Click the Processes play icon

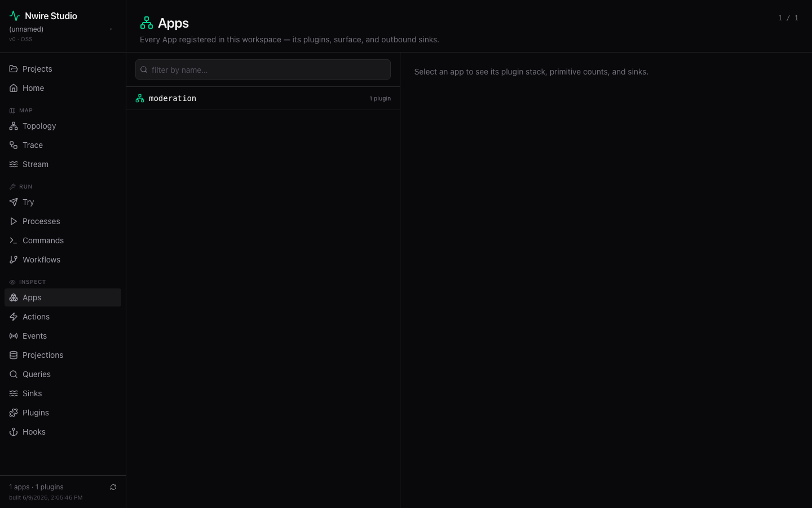(14, 221)
